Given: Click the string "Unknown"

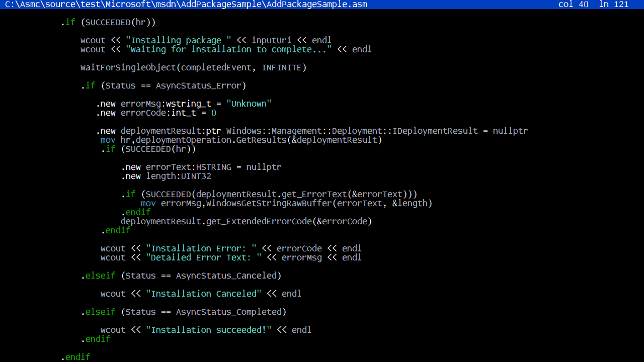Looking at the screenshot, I should coord(249,104).
